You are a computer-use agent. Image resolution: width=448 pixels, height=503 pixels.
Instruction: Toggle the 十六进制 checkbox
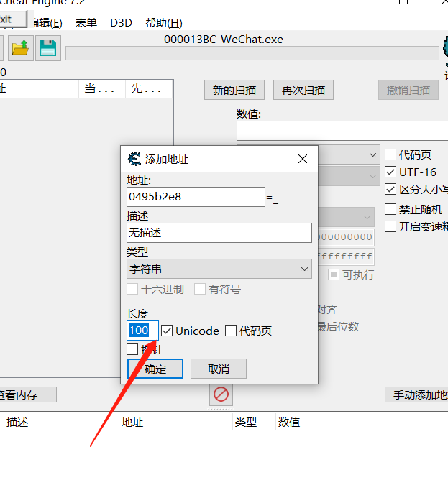[132, 289]
